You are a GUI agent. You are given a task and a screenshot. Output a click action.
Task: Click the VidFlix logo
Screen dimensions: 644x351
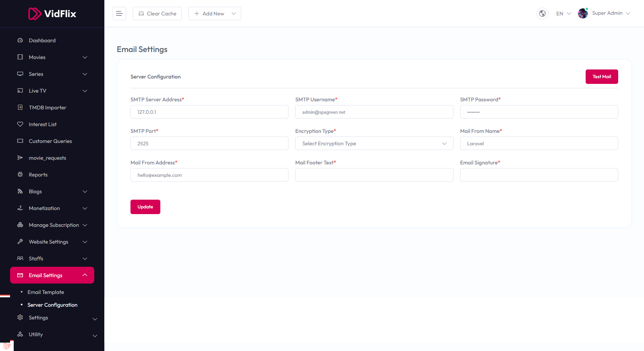click(x=52, y=14)
